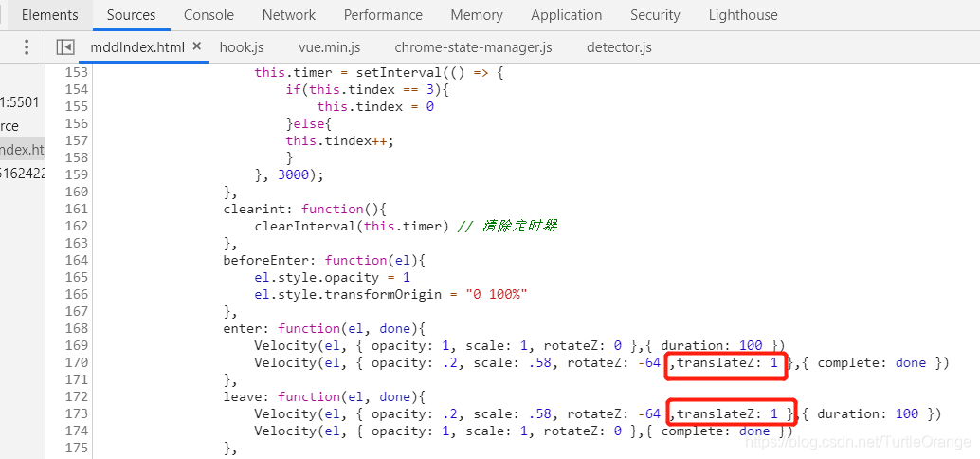Add a breakpoint on line 166

(76, 294)
